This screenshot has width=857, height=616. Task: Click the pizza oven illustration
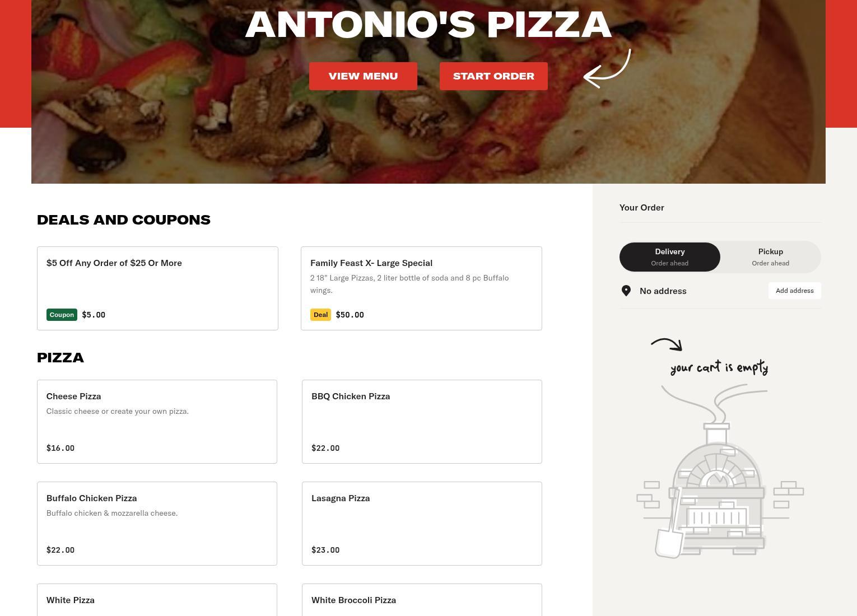click(720, 470)
